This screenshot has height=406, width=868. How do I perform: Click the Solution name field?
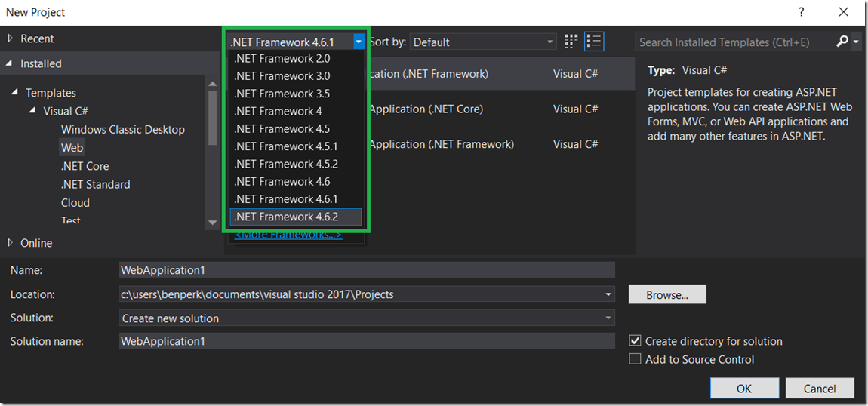click(x=367, y=341)
